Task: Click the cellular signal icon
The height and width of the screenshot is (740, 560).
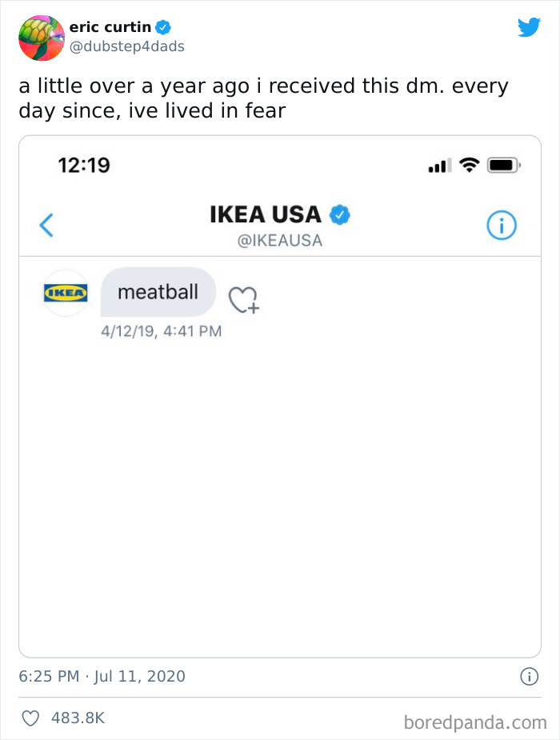Action: click(438, 164)
